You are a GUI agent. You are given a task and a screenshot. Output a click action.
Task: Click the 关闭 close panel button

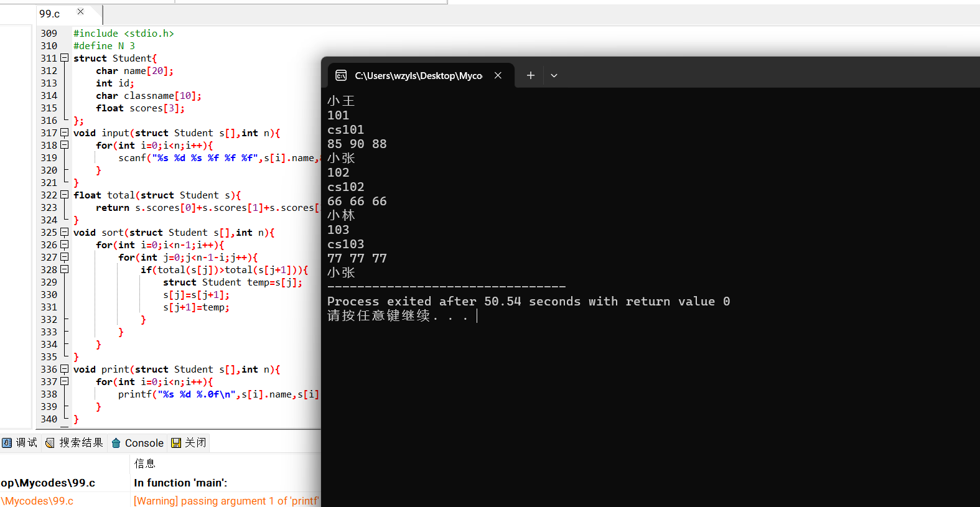[x=189, y=443]
